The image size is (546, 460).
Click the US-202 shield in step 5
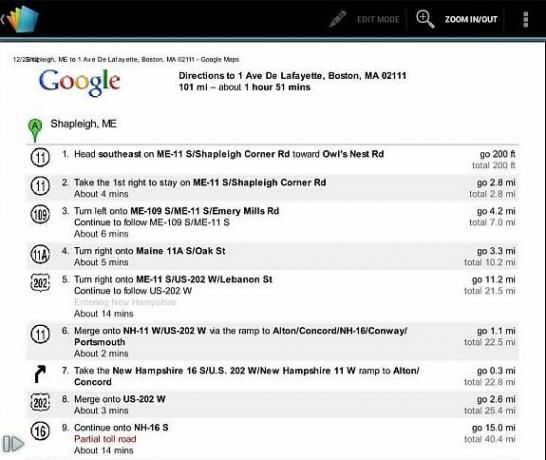(40, 282)
